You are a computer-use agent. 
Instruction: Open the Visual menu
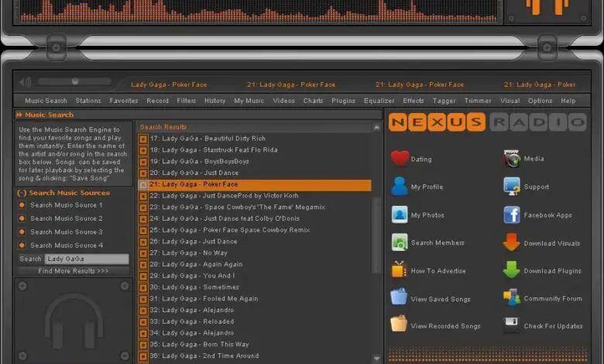(x=510, y=101)
